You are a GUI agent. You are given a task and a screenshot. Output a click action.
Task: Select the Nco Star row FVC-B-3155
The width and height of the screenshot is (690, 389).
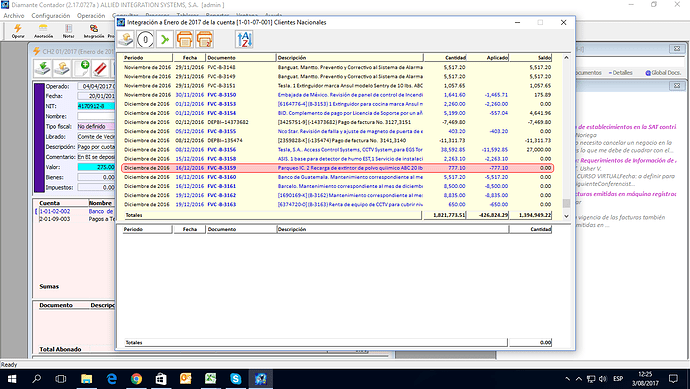click(x=337, y=131)
